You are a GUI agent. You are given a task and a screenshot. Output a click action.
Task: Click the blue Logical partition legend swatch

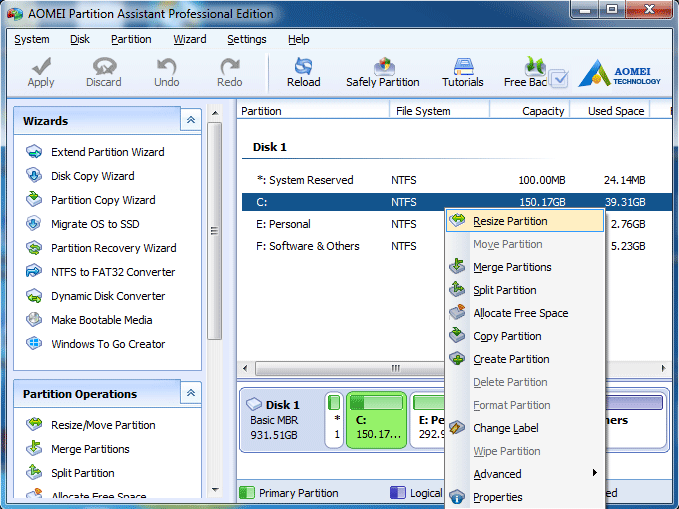tap(398, 493)
